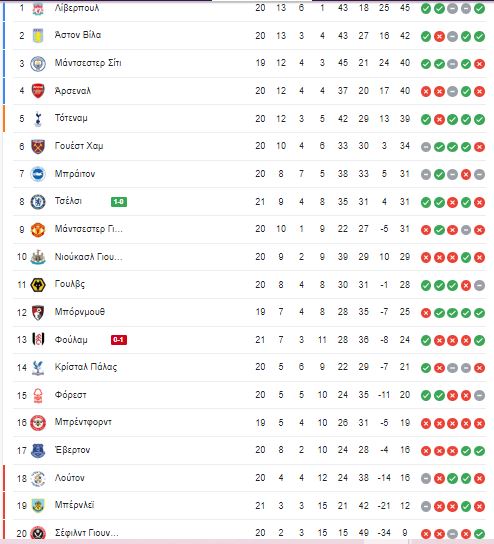494x544 pixels.
Task: Click the Tottenham cockerel crest
Action: coord(38,119)
